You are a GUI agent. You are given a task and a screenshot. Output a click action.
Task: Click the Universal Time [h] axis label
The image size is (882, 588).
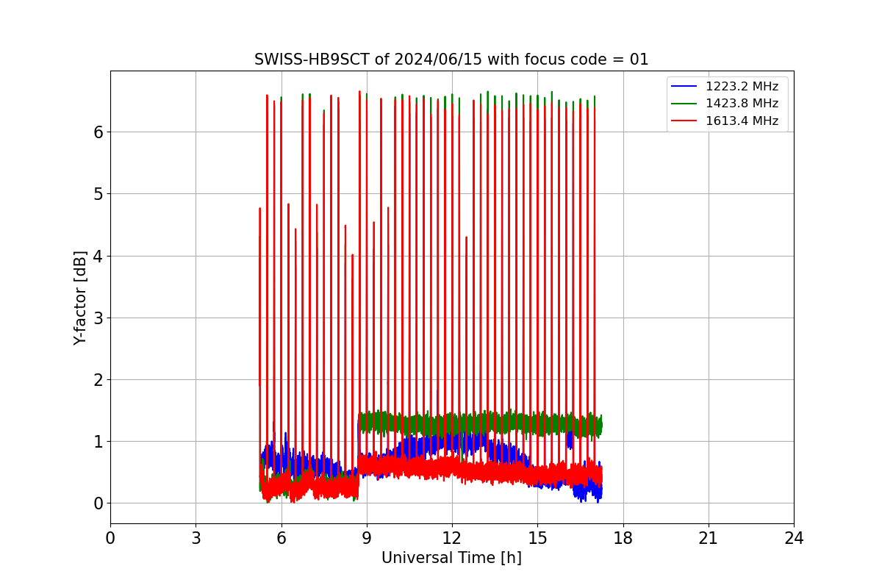point(451,558)
